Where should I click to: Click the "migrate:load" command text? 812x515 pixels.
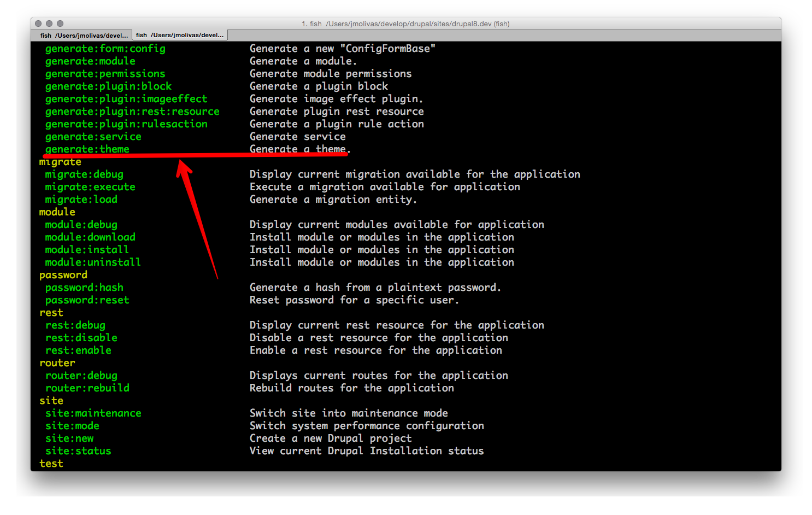pyautogui.click(x=81, y=200)
